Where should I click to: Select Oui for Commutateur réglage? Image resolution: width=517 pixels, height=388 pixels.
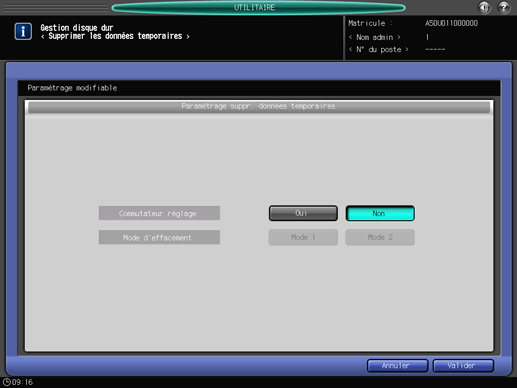pos(303,213)
